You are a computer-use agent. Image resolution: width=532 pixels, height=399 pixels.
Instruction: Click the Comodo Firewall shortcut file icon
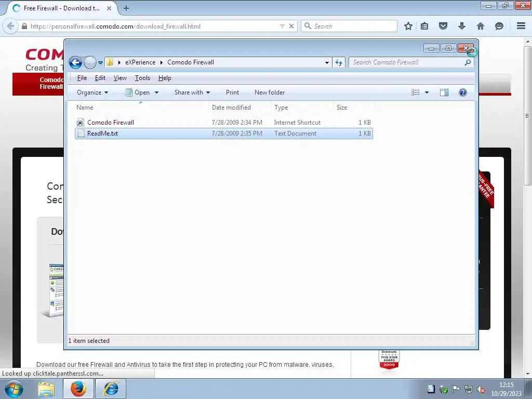click(81, 123)
